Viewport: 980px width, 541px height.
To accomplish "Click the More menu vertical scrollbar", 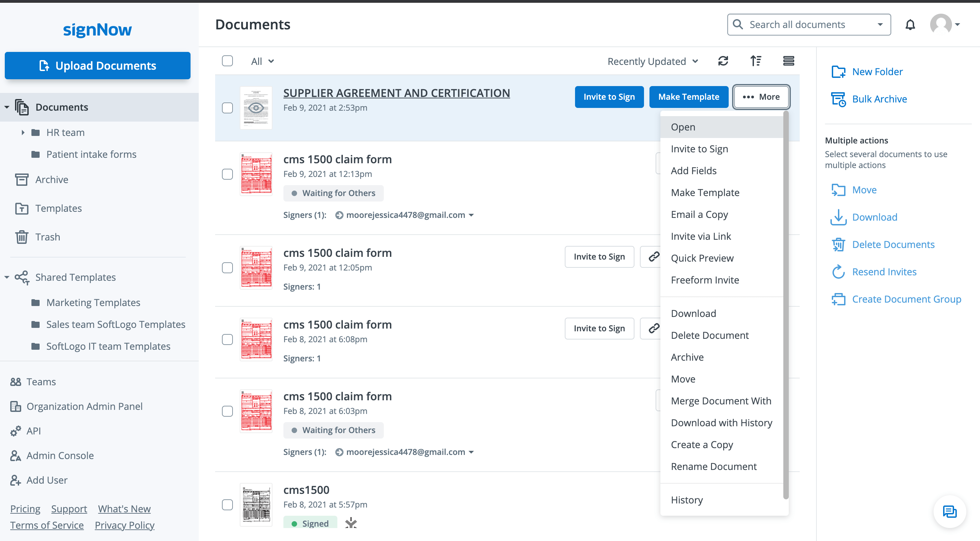I will pyautogui.click(x=786, y=304).
